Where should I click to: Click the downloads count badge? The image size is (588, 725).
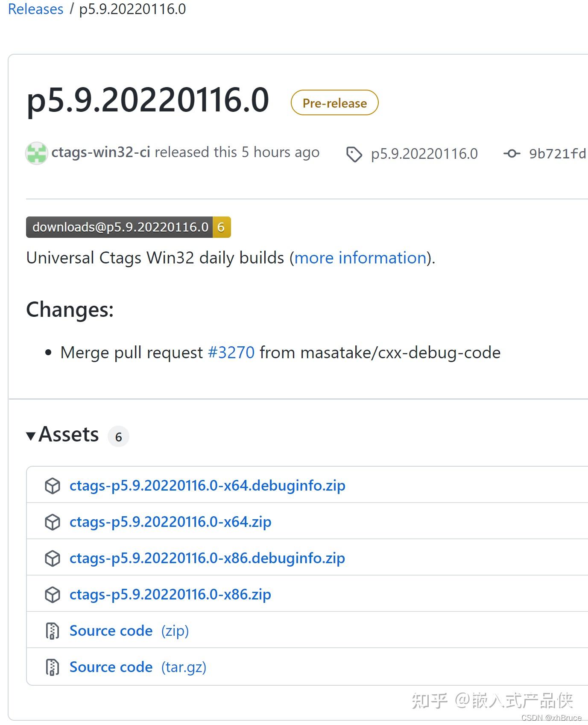128,227
